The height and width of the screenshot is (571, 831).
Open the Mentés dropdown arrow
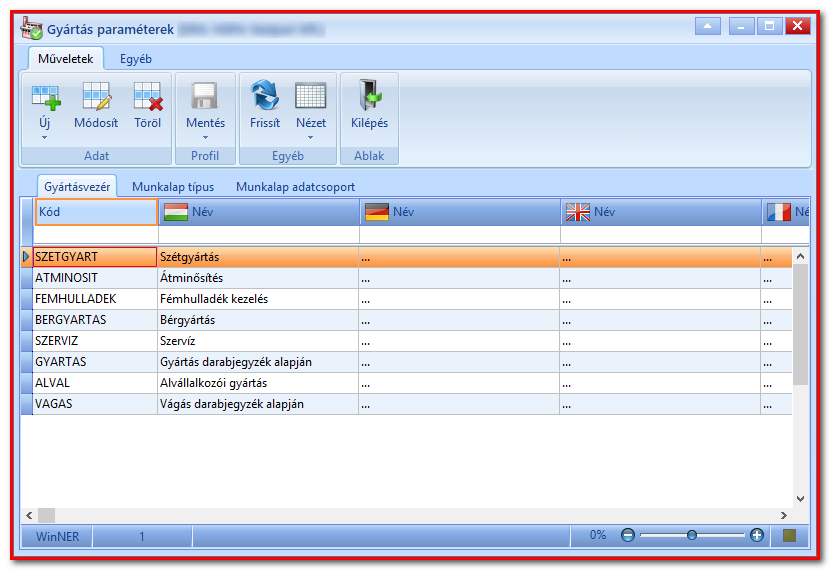tap(205, 137)
